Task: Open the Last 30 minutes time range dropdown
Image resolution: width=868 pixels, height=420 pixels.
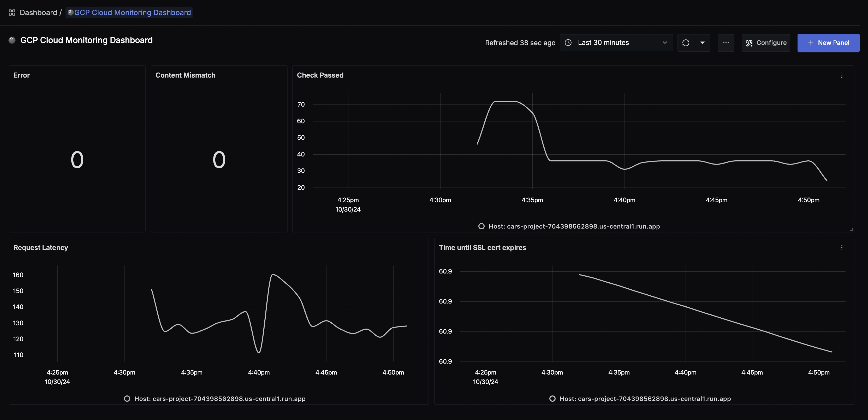Action: point(616,43)
